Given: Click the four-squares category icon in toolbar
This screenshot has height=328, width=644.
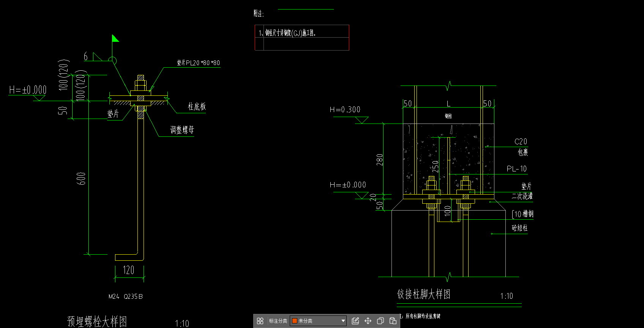Looking at the screenshot, I should coord(260,321).
